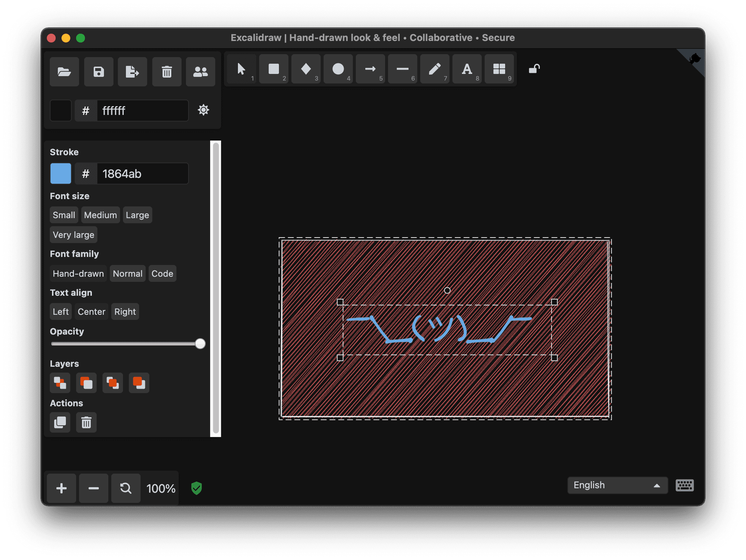Select the Very large font size option
This screenshot has width=746, height=560.
coord(74,234)
